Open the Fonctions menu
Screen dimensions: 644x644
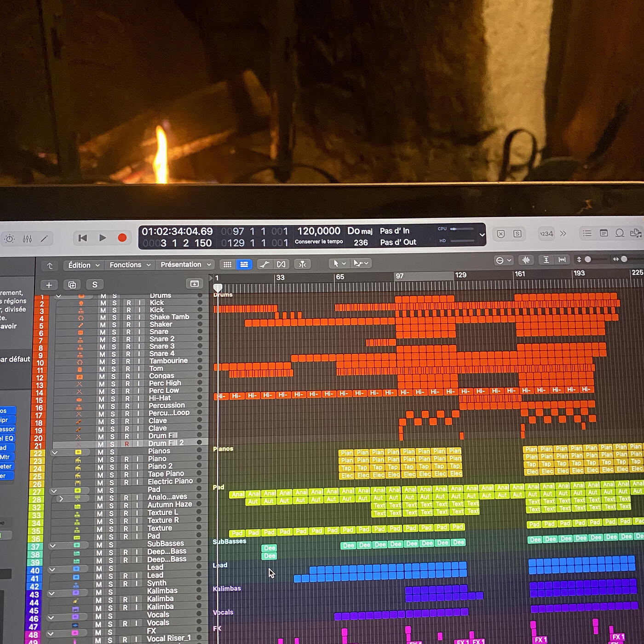coord(130,265)
